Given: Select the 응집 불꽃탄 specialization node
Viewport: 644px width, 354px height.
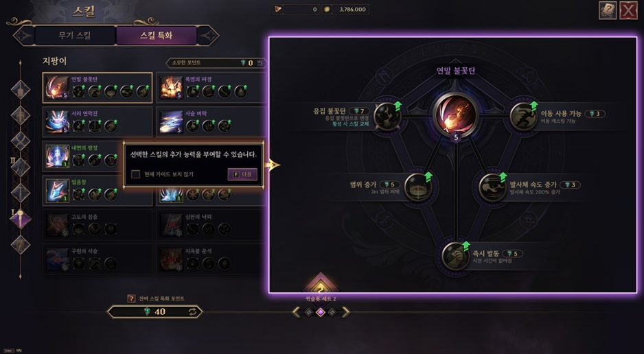Looking at the screenshot, I should point(387,117).
